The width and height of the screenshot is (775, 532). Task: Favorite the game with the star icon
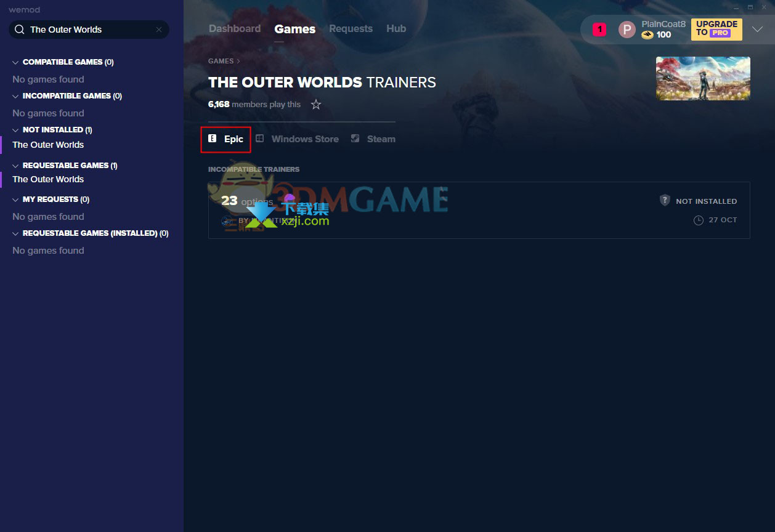coord(316,104)
